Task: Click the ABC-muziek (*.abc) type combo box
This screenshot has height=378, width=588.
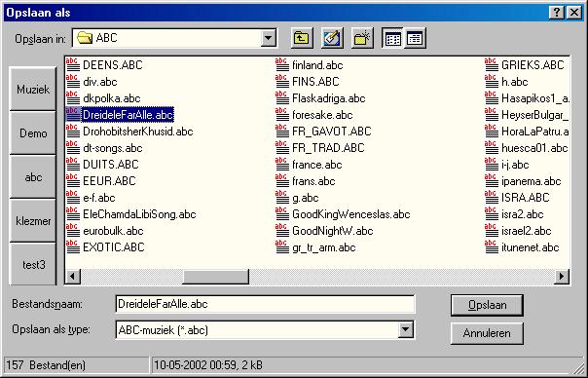Action: tap(265, 329)
